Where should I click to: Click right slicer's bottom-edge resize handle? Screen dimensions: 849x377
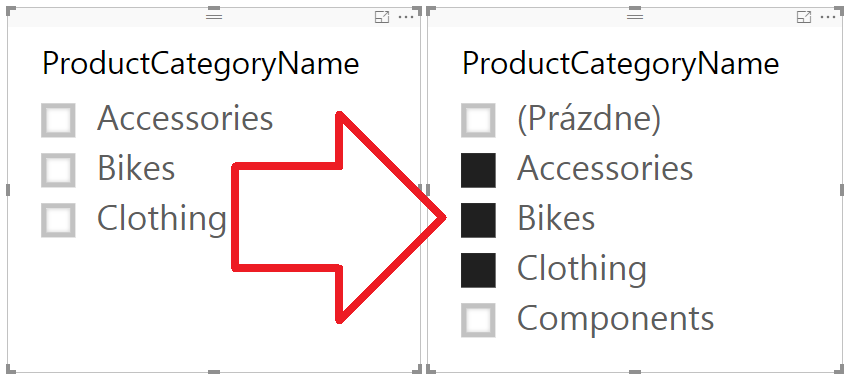tap(635, 373)
